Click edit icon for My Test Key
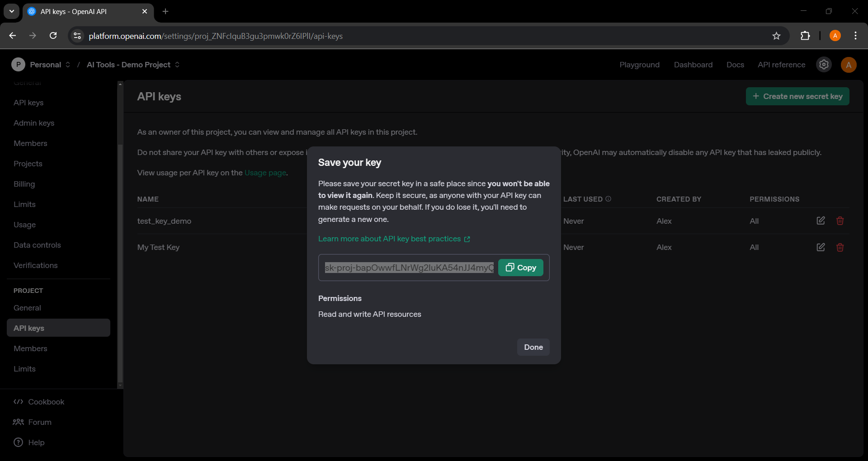 tap(821, 247)
